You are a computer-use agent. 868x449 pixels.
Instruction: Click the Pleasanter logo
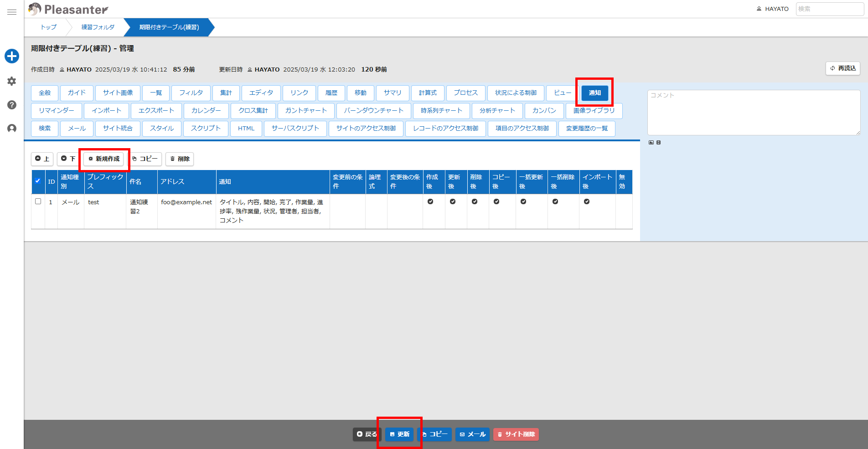[x=68, y=9]
